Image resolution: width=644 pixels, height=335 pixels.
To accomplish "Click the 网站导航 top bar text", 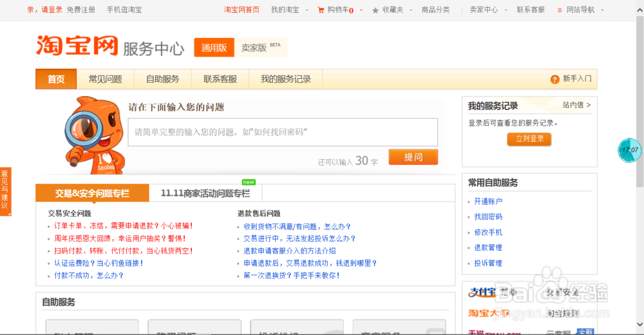I will click(581, 10).
